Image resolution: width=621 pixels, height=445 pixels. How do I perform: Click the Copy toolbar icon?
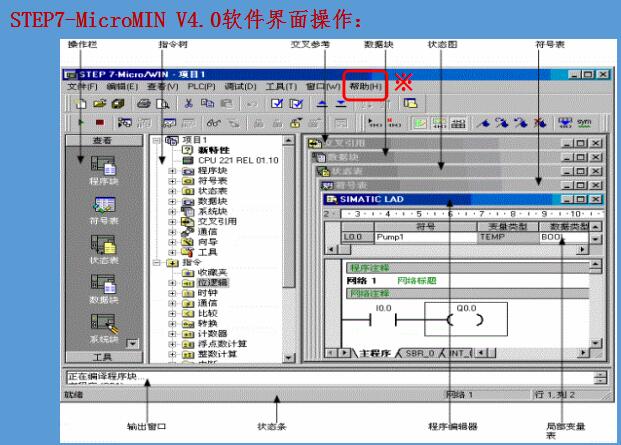tap(207, 103)
